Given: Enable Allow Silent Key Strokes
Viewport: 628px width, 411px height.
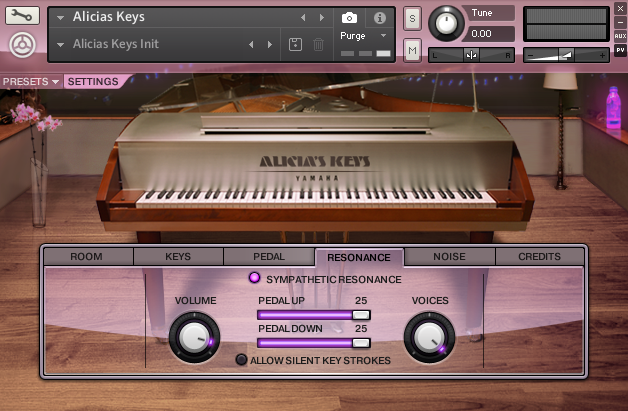Looking at the screenshot, I should pos(241,359).
